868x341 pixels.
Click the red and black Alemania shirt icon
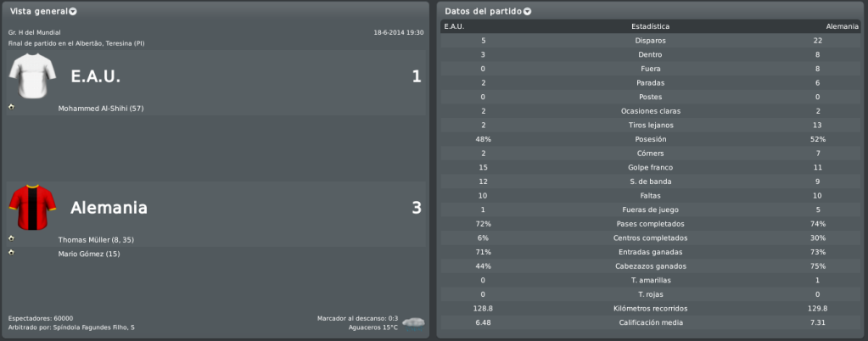pyautogui.click(x=32, y=207)
